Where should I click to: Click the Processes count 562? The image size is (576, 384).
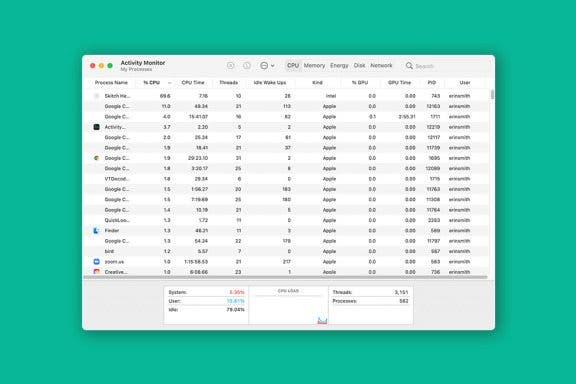pyautogui.click(x=404, y=301)
